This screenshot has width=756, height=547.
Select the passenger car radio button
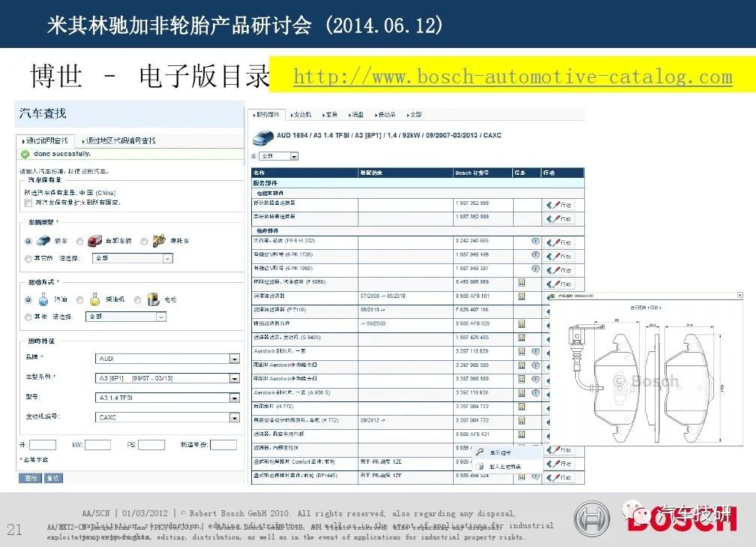tap(28, 241)
